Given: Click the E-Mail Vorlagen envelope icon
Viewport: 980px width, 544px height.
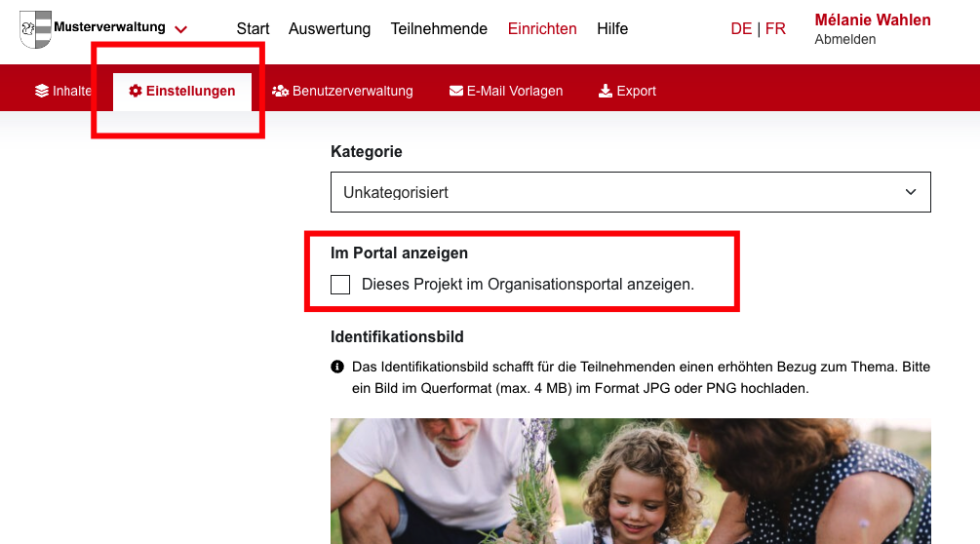Looking at the screenshot, I should (x=455, y=92).
